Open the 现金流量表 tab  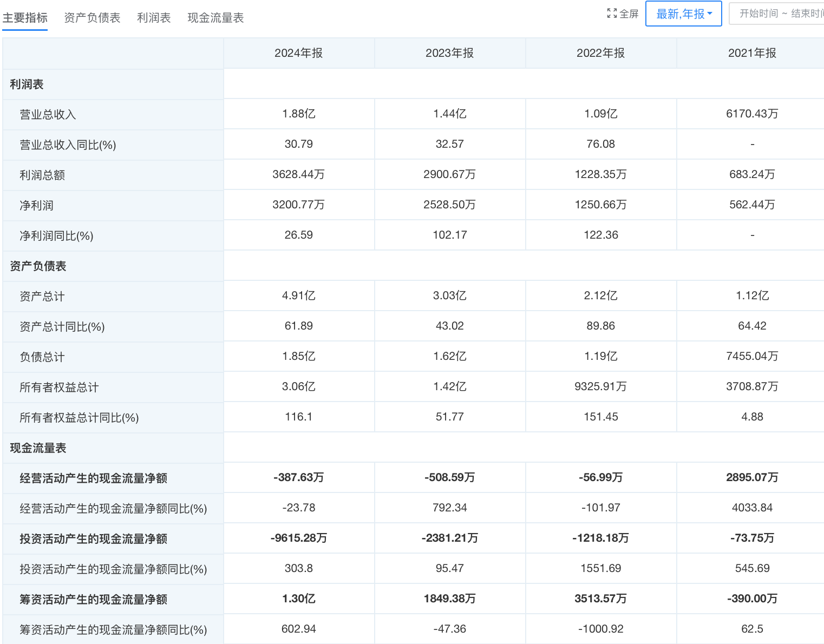point(215,18)
